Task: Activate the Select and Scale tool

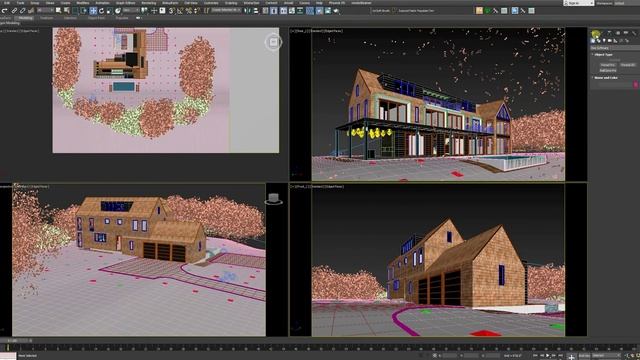Action: pos(109,11)
